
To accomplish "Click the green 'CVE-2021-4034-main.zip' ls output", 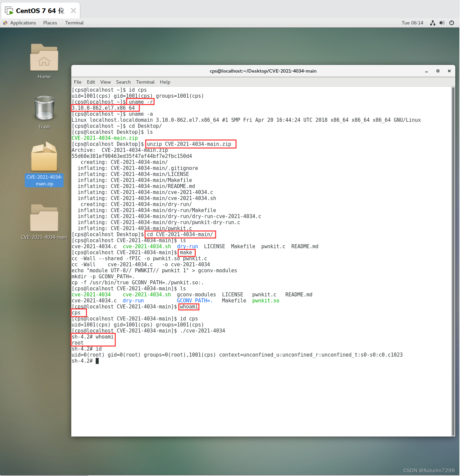I will [x=105, y=138].
